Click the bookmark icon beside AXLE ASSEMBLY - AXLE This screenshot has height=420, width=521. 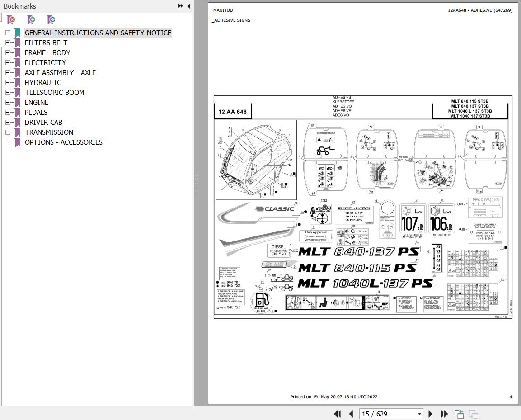tap(18, 72)
